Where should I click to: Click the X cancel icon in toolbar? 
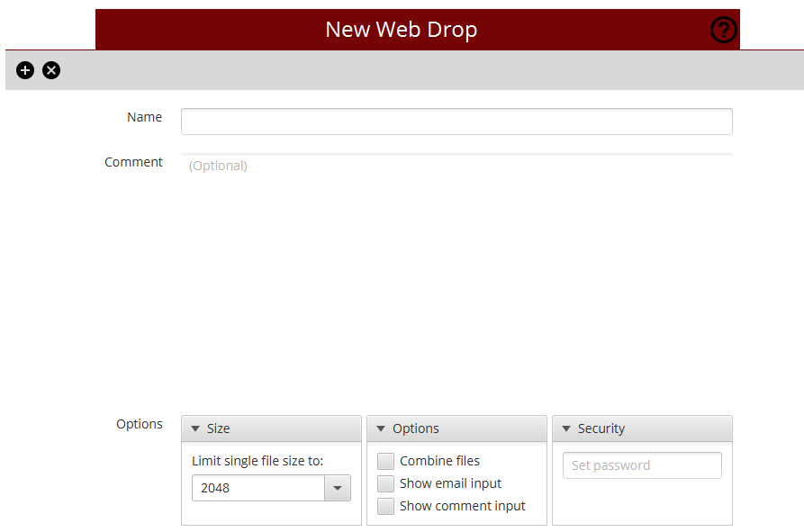tap(51, 70)
